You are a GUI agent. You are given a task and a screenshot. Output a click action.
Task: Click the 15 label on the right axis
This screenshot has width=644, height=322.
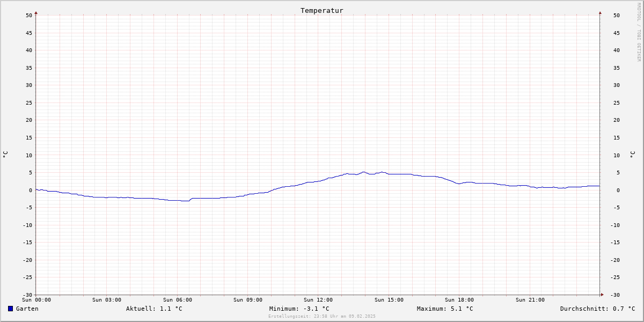[616, 137]
